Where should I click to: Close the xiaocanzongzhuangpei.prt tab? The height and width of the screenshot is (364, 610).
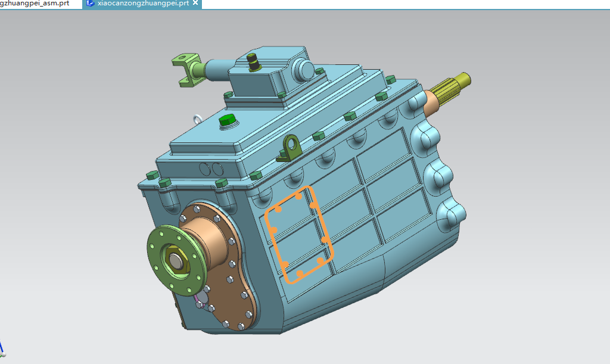pyautogui.click(x=195, y=3)
